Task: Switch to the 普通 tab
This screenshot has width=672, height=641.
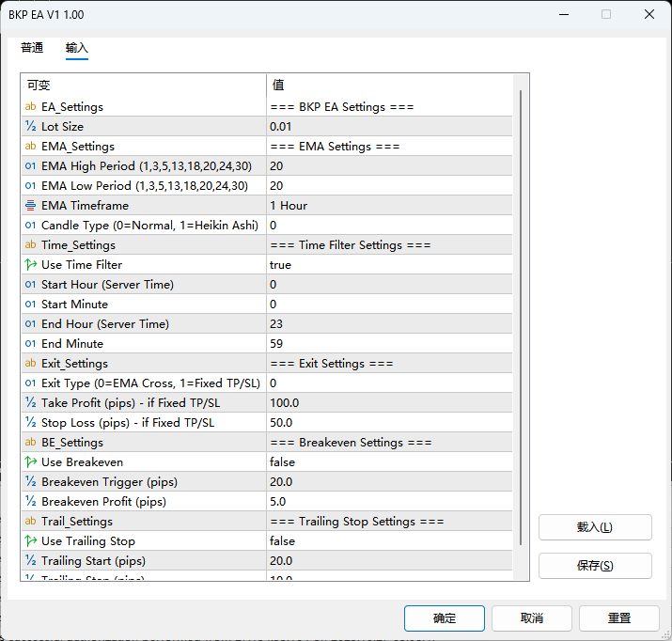Action: point(32,48)
